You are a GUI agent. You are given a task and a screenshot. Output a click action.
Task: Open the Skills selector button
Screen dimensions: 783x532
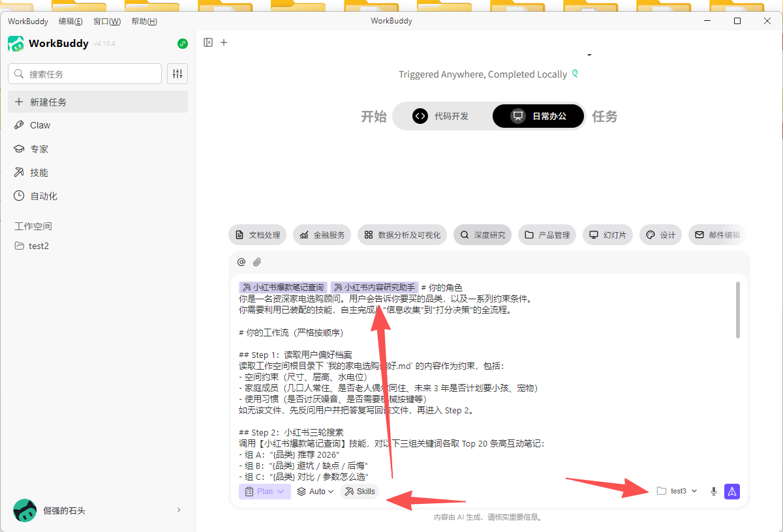click(x=360, y=492)
